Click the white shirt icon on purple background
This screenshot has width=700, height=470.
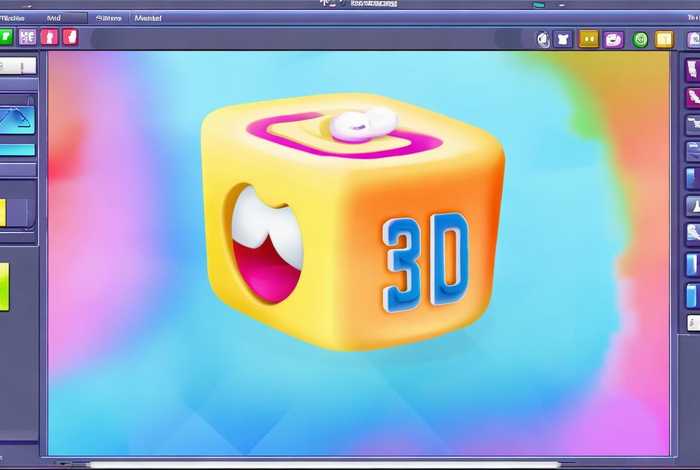click(562, 39)
